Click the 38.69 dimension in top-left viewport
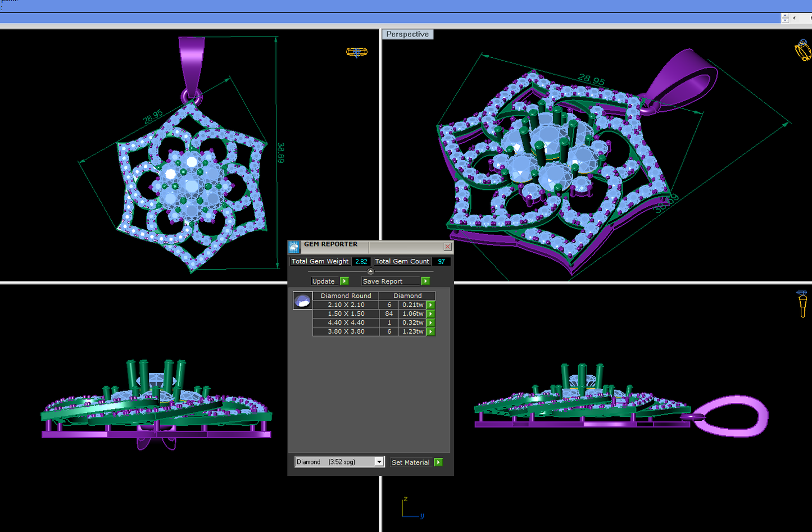This screenshot has width=812, height=532. tap(281, 153)
